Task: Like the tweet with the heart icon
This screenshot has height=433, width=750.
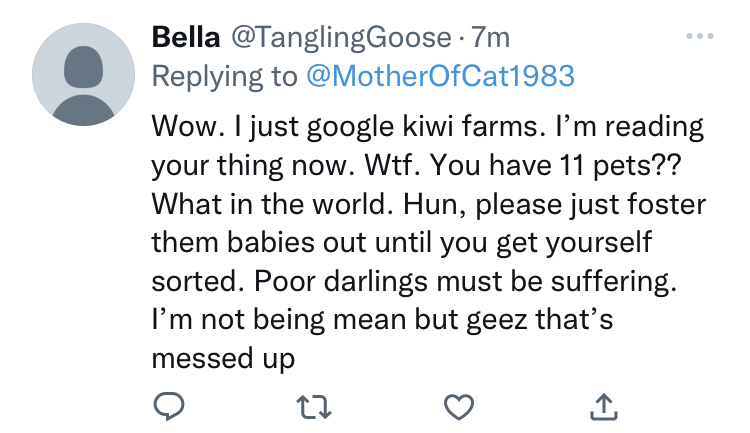Action: (459, 407)
